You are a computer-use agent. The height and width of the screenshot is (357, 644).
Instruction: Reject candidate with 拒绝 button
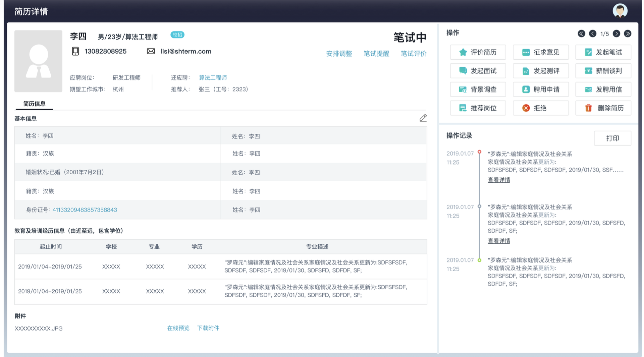point(541,108)
